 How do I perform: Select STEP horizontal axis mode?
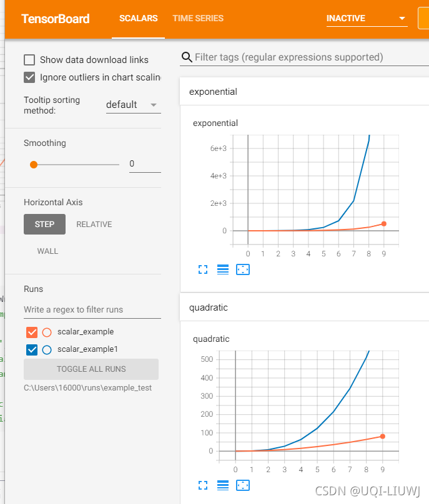tap(44, 224)
